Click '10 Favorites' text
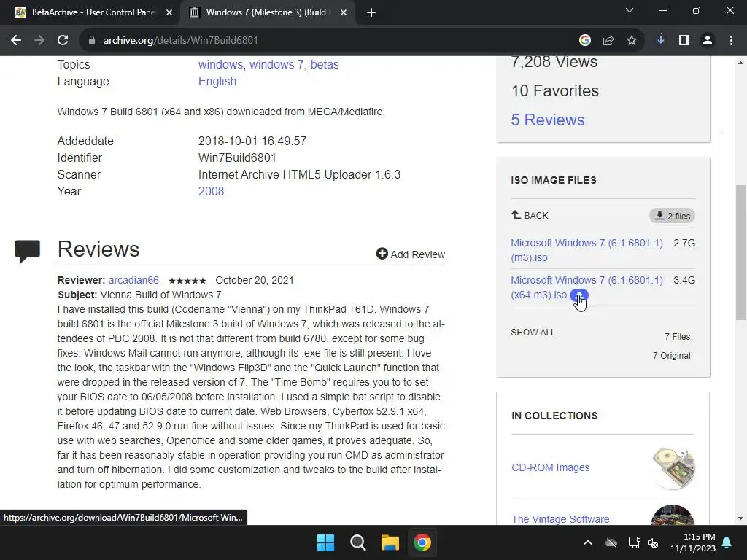 coord(555,90)
